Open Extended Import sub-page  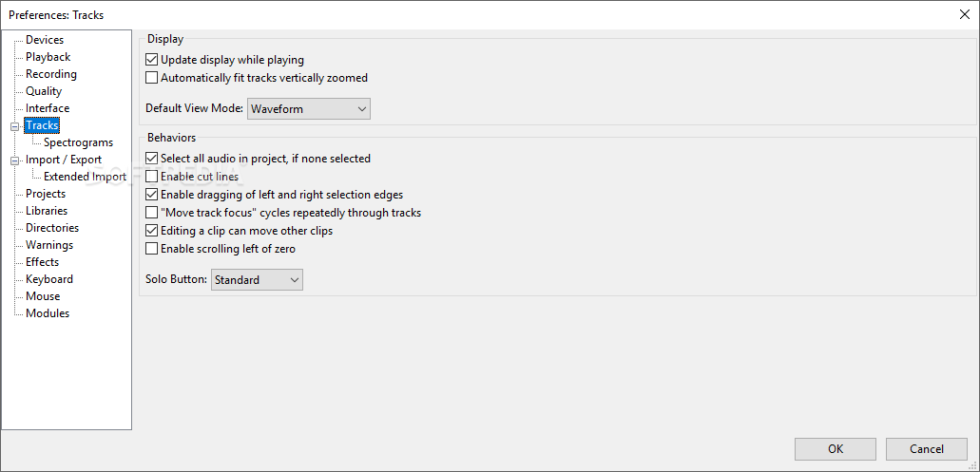[x=85, y=177]
